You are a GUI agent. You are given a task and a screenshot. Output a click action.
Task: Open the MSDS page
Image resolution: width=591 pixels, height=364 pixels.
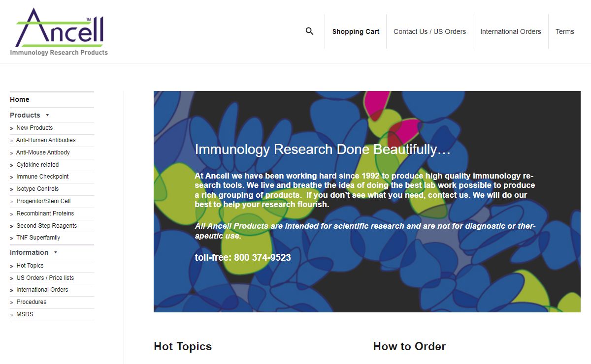25,314
